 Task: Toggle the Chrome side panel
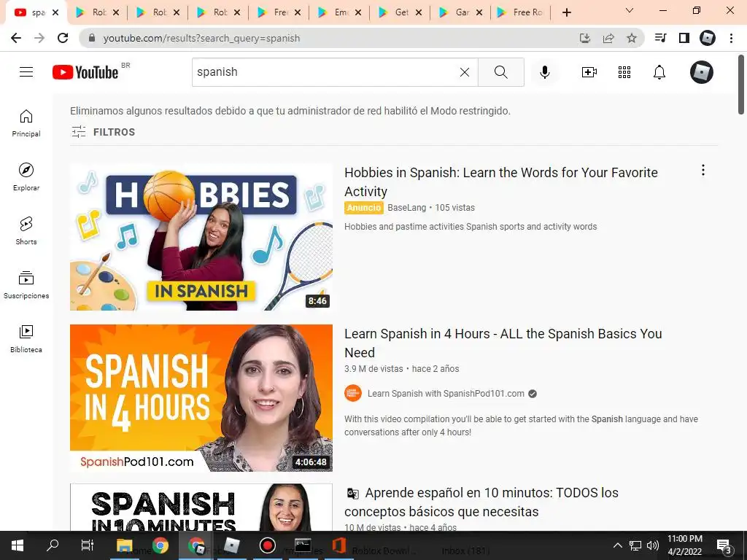[x=684, y=38]
